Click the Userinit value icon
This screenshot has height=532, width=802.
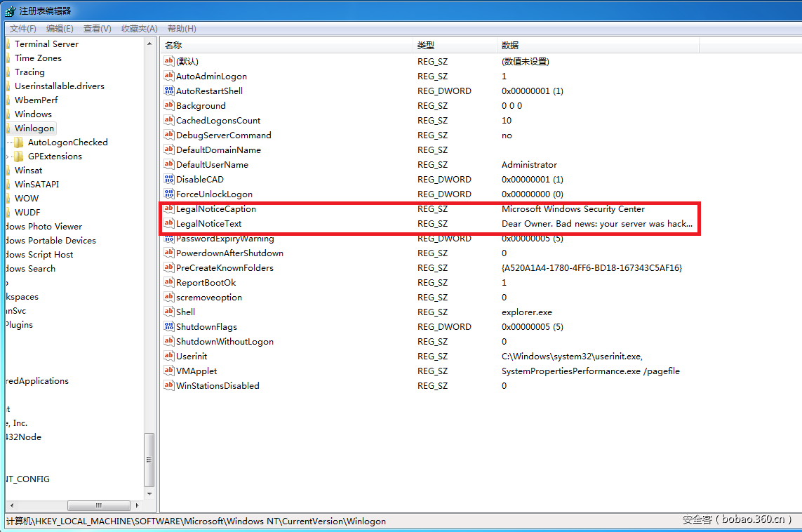[169, 356]
